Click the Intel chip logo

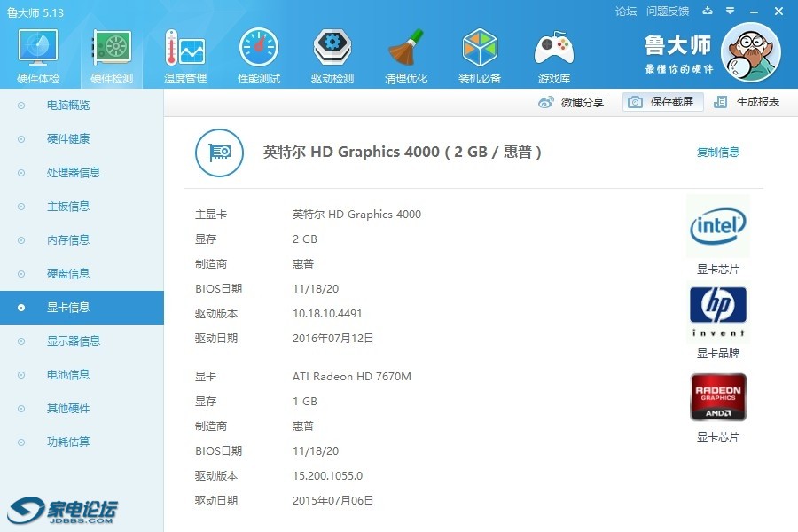717,227
